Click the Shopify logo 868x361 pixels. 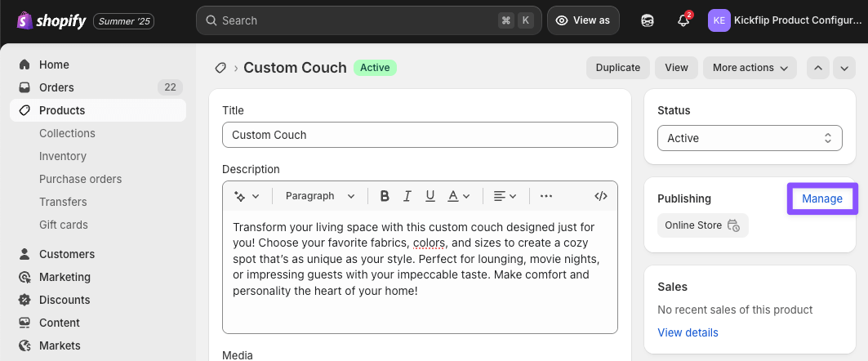(x=51, y=20)
